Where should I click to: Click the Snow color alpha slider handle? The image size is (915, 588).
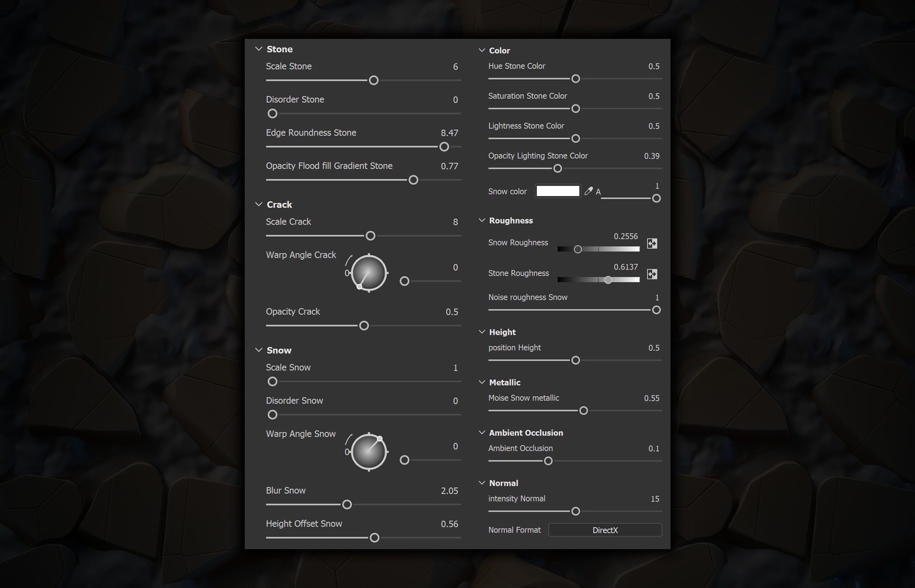pos(656,198)
